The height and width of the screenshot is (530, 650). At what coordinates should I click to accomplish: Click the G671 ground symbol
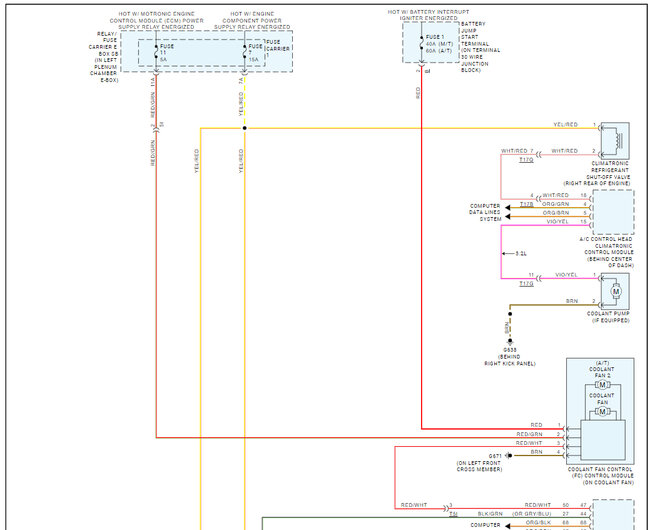tap(508, 455)
